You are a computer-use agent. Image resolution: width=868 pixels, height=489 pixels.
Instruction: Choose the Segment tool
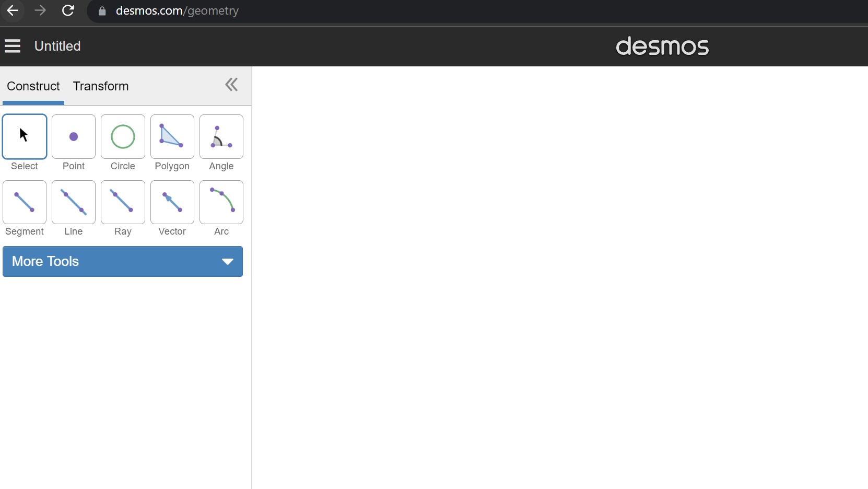(x=25, y=202)
